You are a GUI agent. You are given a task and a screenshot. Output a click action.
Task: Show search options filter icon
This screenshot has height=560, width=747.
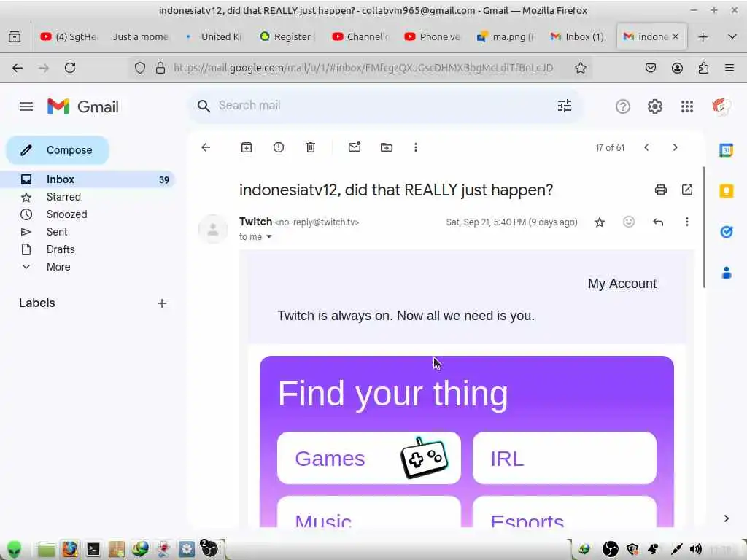pyautogui.click(x=565, y=106)
